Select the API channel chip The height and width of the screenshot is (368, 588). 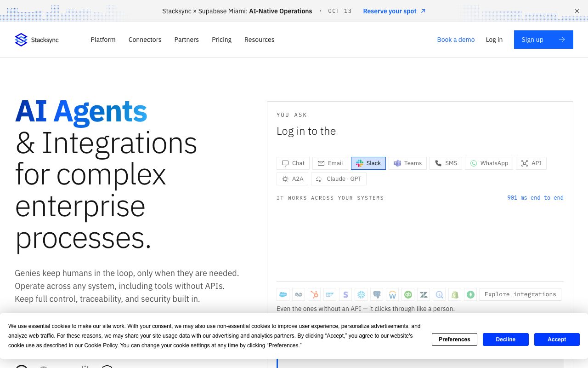[531, 163]
